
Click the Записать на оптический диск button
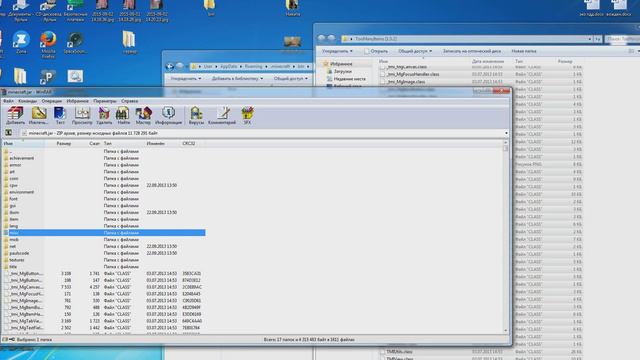pos(472,51)
